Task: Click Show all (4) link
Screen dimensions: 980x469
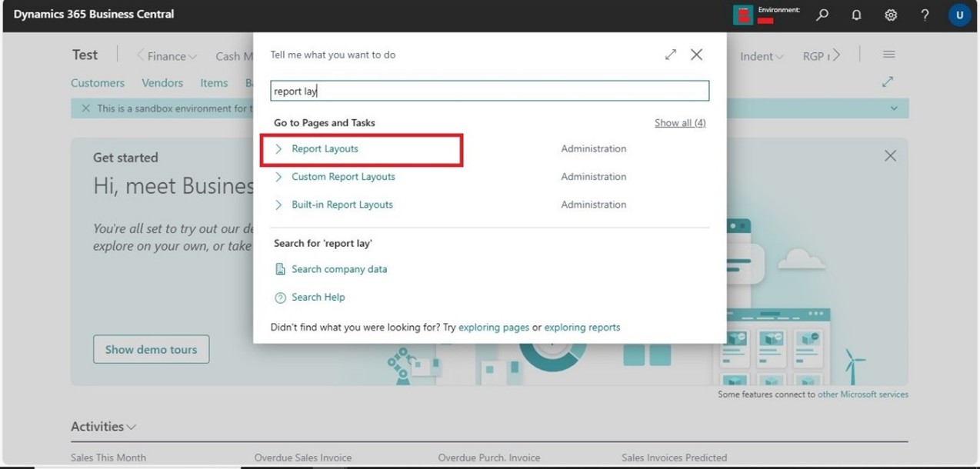Action: click(x=680, y=123)
